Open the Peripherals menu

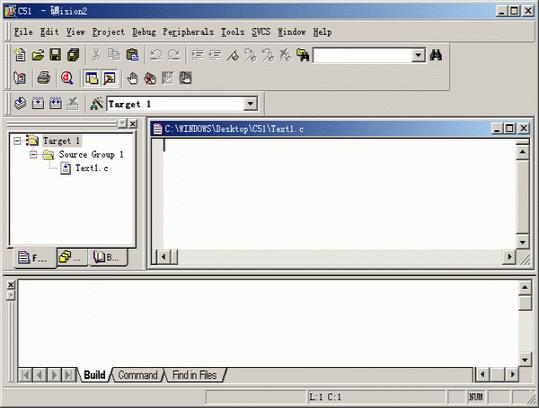point(188,32)
